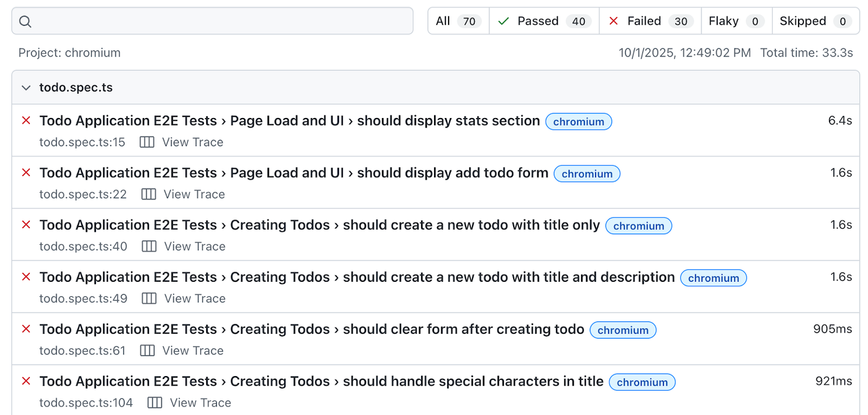The height and width of the screenshot is (415, 868).
Task: Click chromium label on stats section test
Action: point(579,121)
